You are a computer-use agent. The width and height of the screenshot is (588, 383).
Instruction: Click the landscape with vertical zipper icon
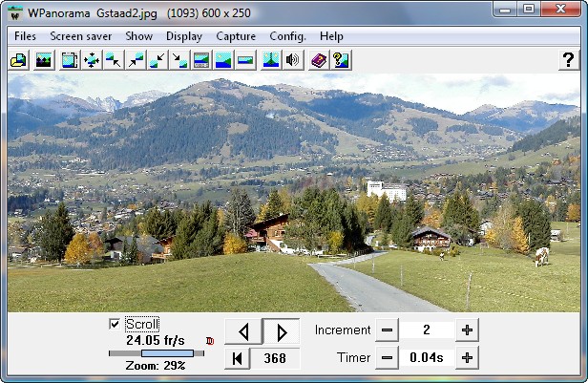(x=271, y=60)
